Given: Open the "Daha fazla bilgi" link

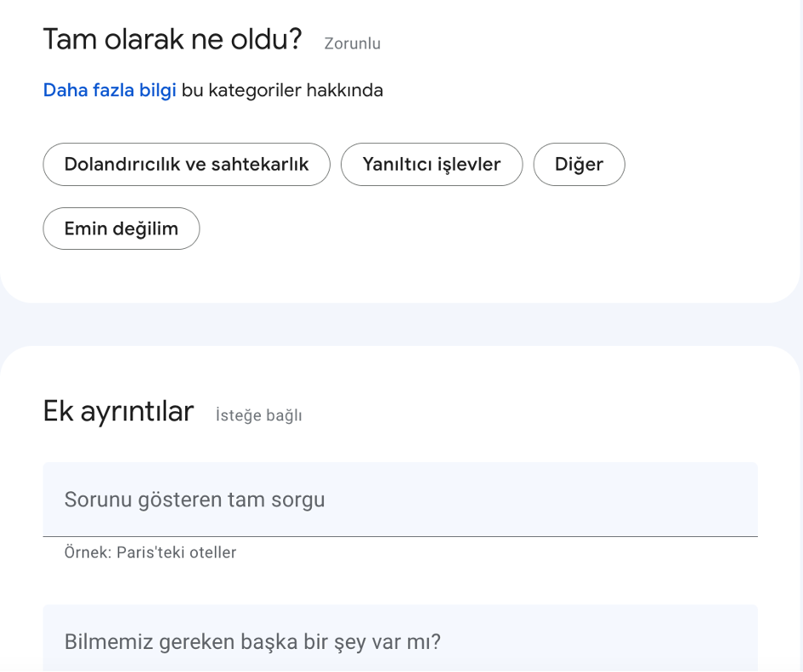Looking at the screenshot, I should click(x=109, y=89).
